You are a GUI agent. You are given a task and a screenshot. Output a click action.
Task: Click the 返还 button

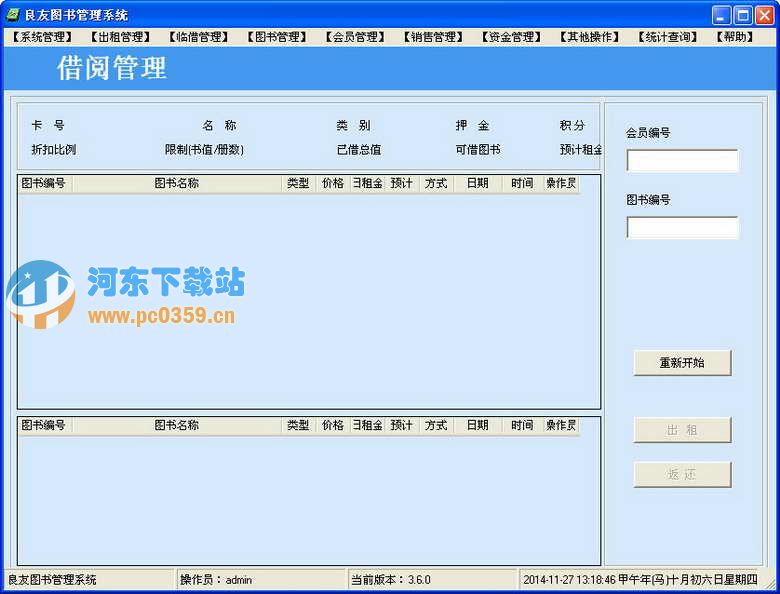682,475
